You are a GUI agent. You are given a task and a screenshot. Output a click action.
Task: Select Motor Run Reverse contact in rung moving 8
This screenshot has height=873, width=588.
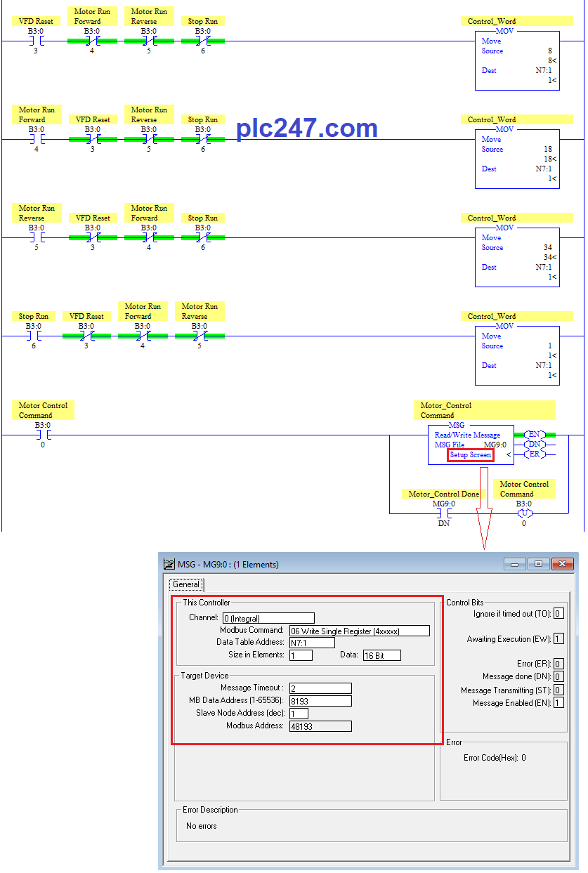tap(148, 41)
